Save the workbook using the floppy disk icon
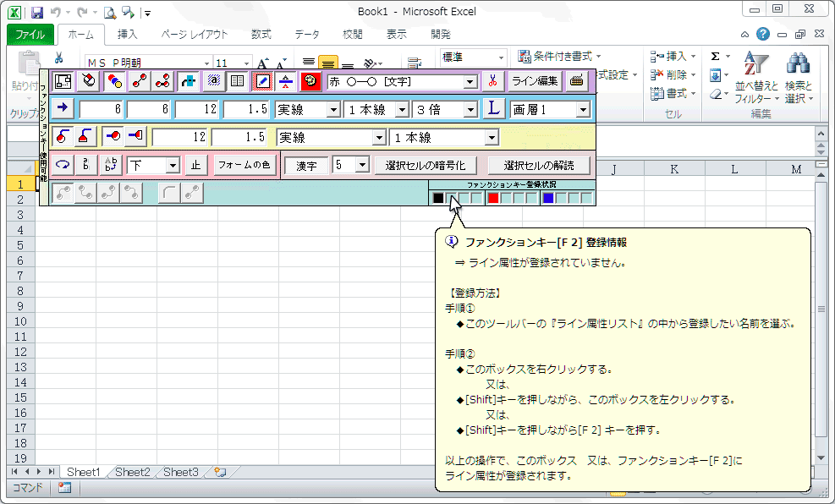The width and height of the screenshot is (835, 504). pyautogui.click(x=36, y=12)
